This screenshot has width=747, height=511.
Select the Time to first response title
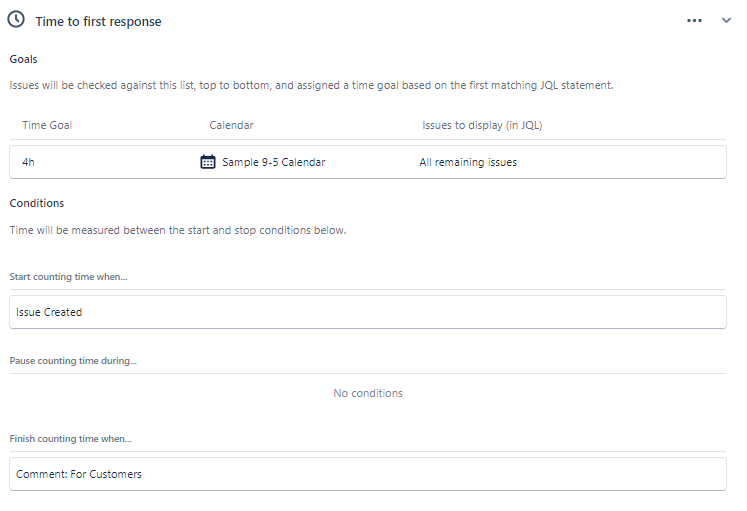[98, 21]
